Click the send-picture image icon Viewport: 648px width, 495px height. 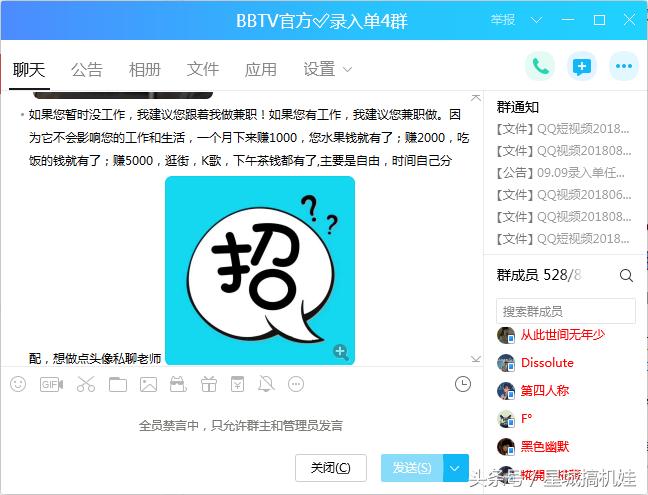coord(148,384)
